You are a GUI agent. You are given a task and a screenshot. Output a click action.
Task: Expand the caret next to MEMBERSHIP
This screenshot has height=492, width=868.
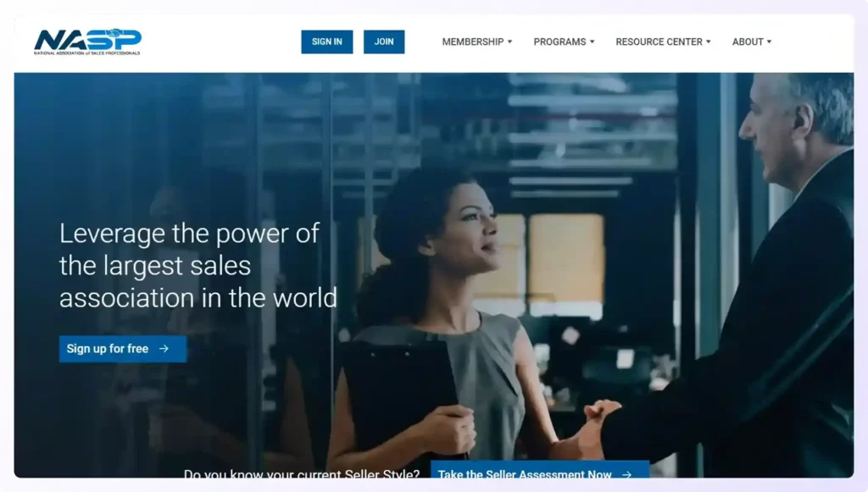[x=509, y=41]
